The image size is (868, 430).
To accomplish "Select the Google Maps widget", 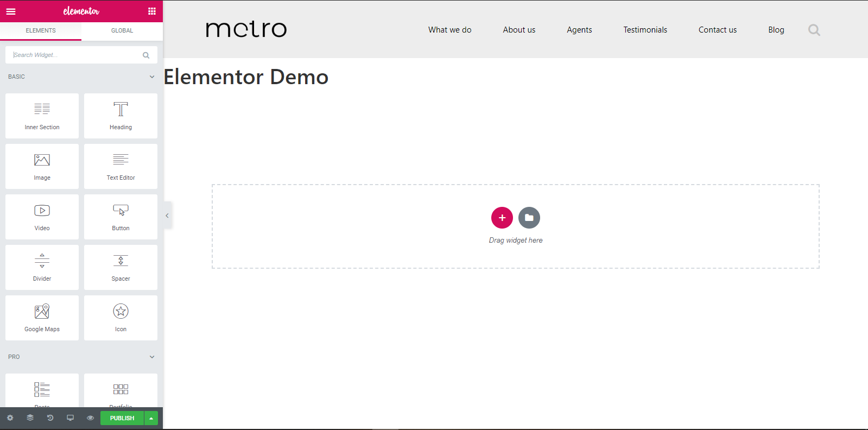I will pyautogui.click(x=42, y=318).
